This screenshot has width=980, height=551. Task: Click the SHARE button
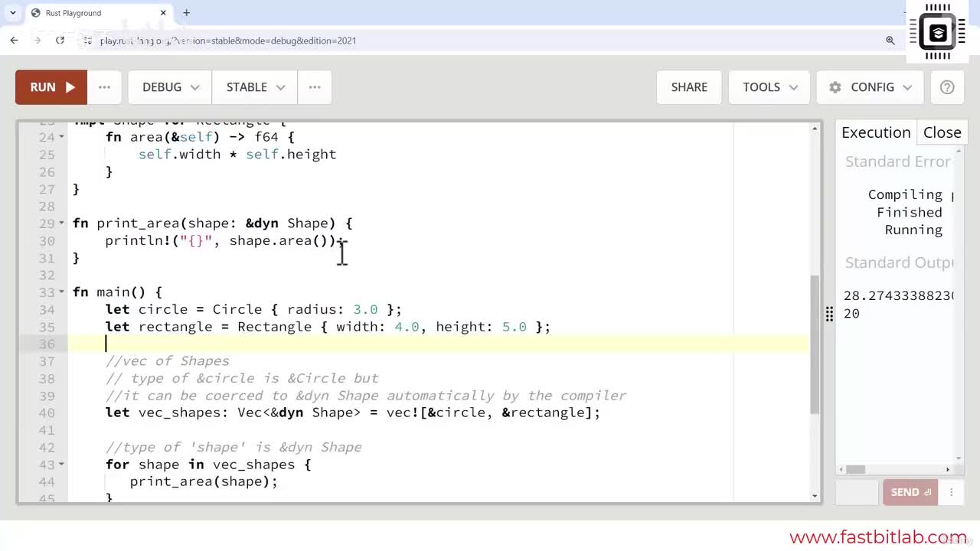[x=689, y=87]
